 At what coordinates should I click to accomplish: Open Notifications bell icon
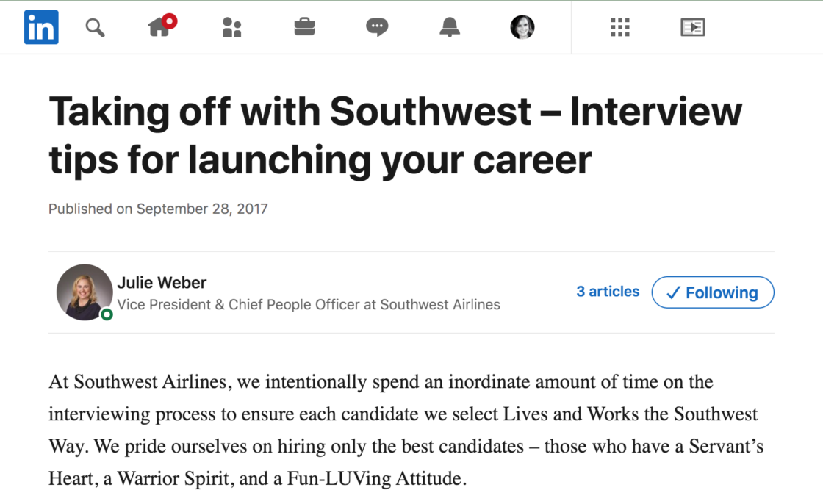(450, 27)
